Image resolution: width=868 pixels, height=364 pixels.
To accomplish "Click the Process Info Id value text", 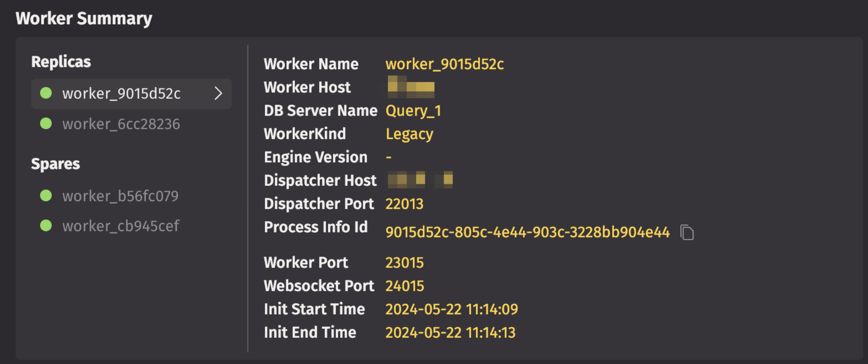I will coord(527,233).
